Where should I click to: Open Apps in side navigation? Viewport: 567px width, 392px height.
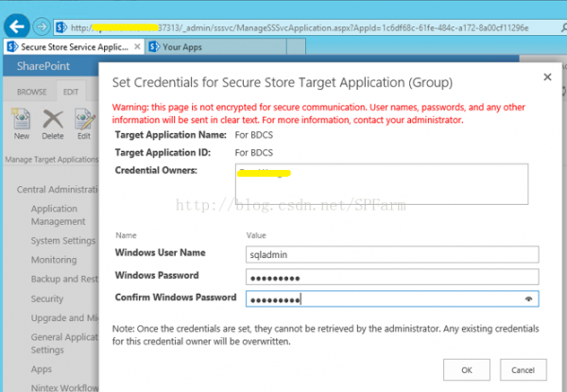[42, 369]
